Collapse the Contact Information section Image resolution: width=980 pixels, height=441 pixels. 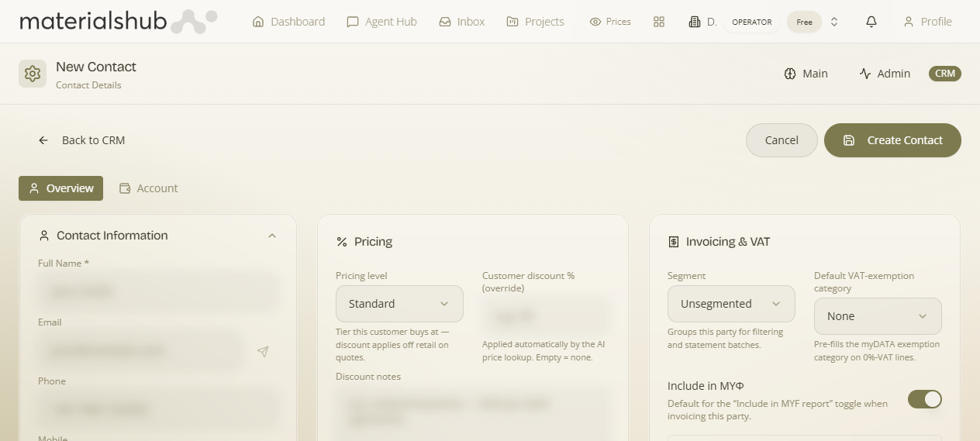[272, 236]
